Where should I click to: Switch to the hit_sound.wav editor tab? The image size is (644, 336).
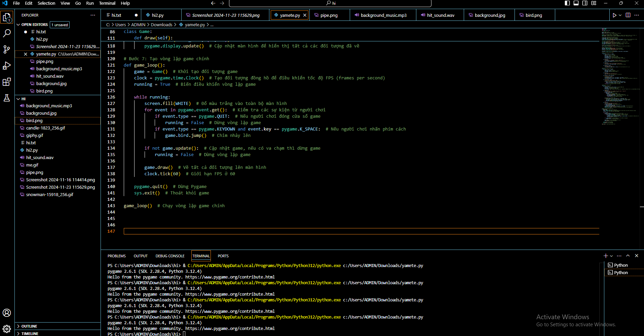tap(441, 15)
